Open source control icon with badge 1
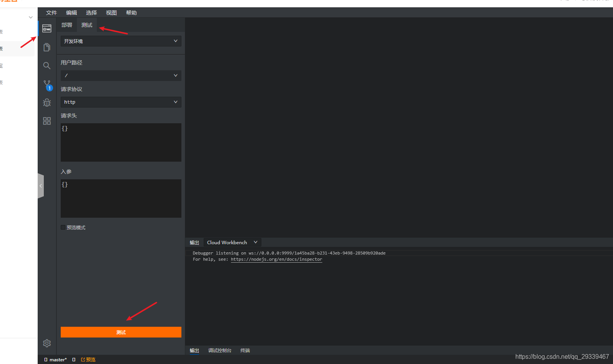The height and width of the screenshot is (364, 613). tap(47, 85)
